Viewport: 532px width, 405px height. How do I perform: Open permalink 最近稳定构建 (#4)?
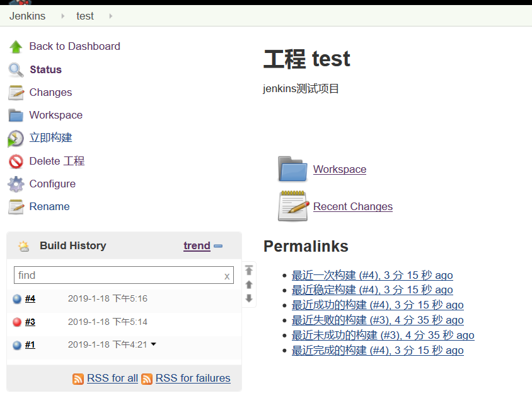(372, 290)
